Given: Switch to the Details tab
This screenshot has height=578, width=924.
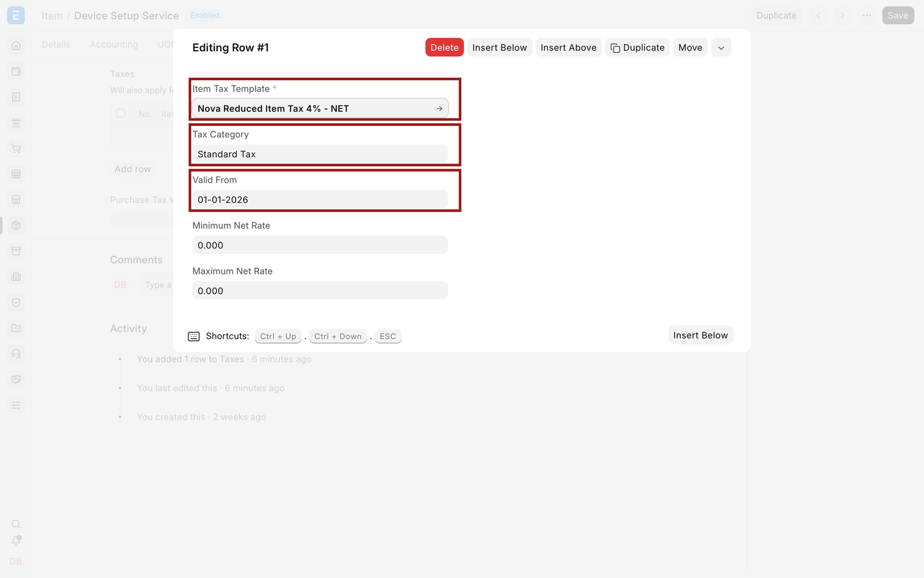Looking at the screenshot, I should [x=56, y=45].
